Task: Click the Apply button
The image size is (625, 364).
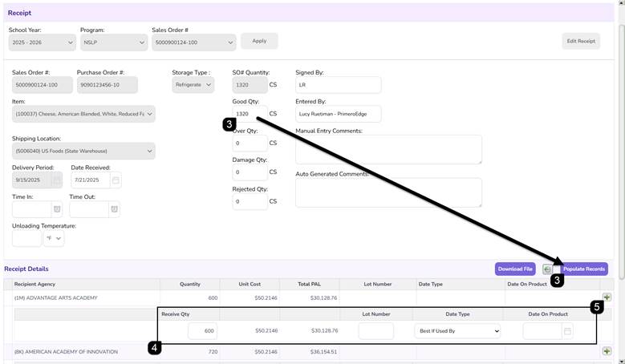Action: 259,41
